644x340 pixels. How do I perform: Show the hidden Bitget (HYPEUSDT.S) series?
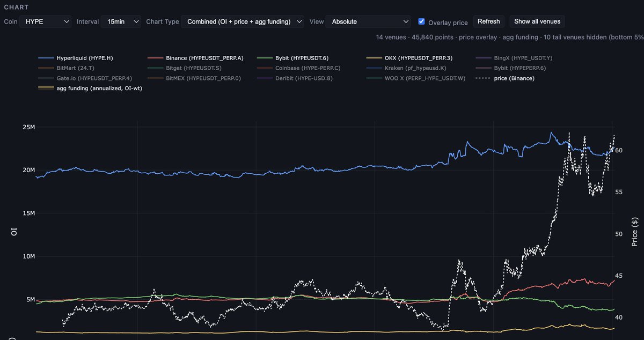(185, 68)
